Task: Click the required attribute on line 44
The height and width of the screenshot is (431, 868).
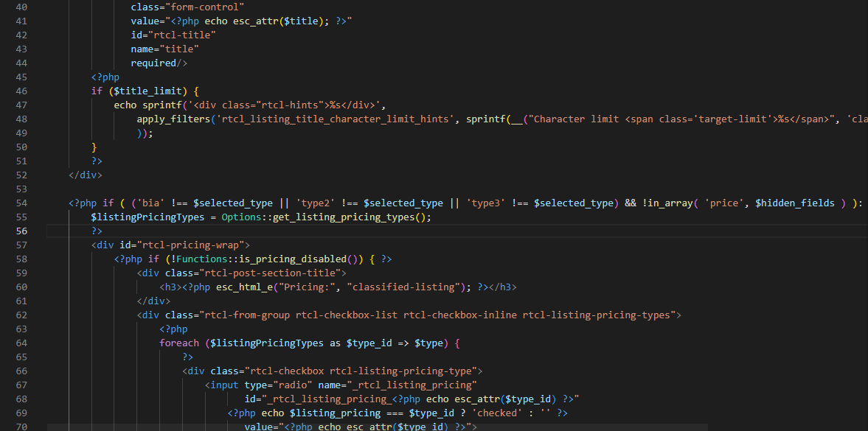Action: [153, 63]
